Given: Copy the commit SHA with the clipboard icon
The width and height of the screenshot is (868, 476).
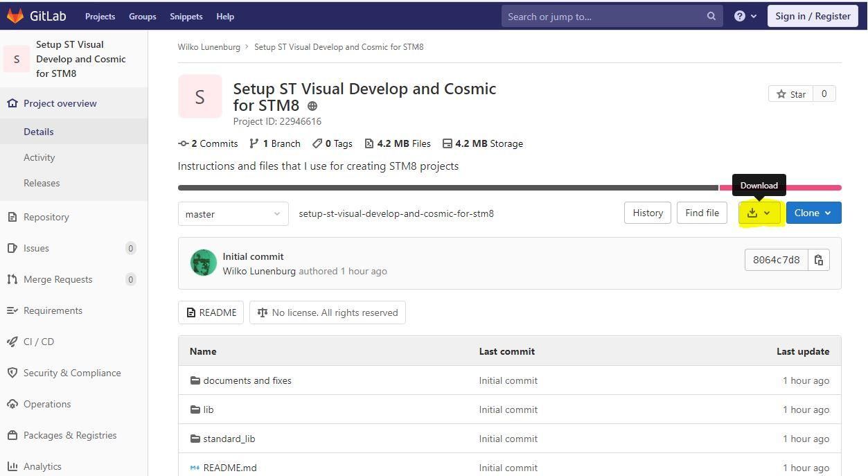Looking at the screenshot, I should click(x=819, y=260).
